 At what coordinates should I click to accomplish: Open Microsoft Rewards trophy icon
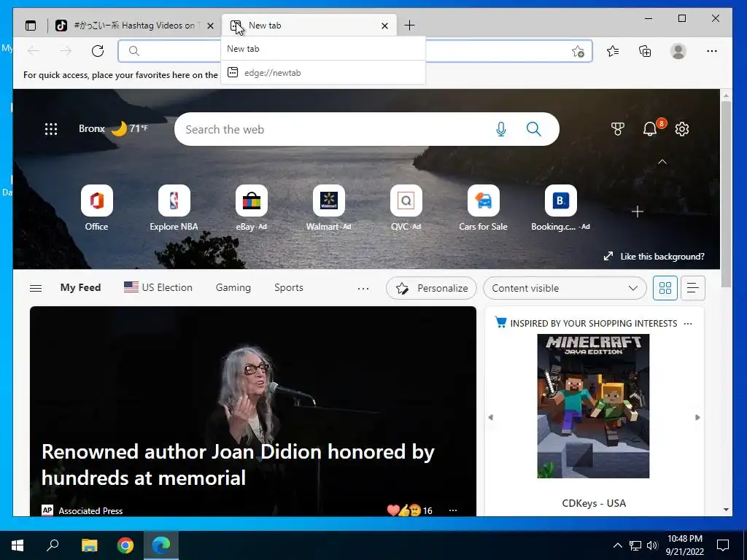point(618,129)
